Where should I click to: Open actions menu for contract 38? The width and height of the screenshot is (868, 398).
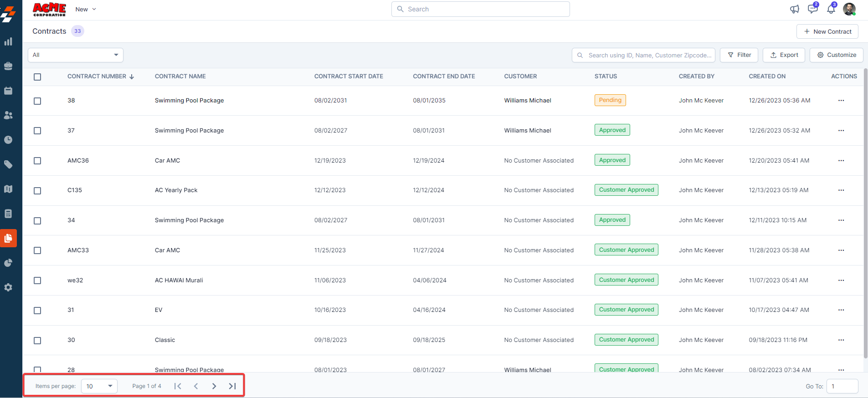[841, 101]
